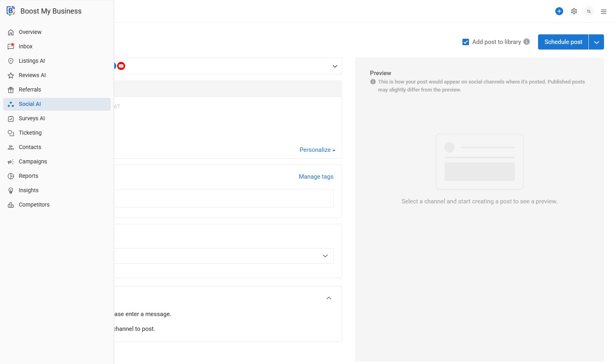Image resolution: width=616 pixels, height=364 pixels.
Task: Click the hamburger menu icon
Action: pyautogui.click(x=604, y=12)
